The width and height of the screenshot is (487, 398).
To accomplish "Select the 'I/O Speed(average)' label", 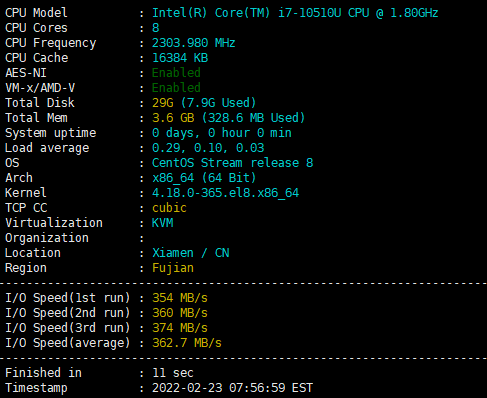I will pos(68,343).
